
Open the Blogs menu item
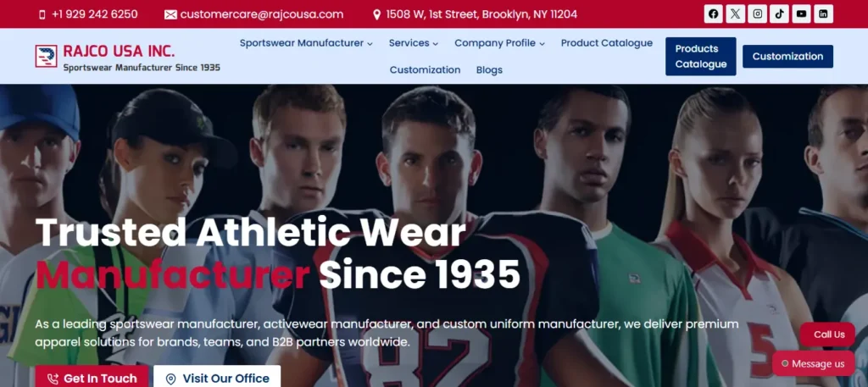[489, 69]
